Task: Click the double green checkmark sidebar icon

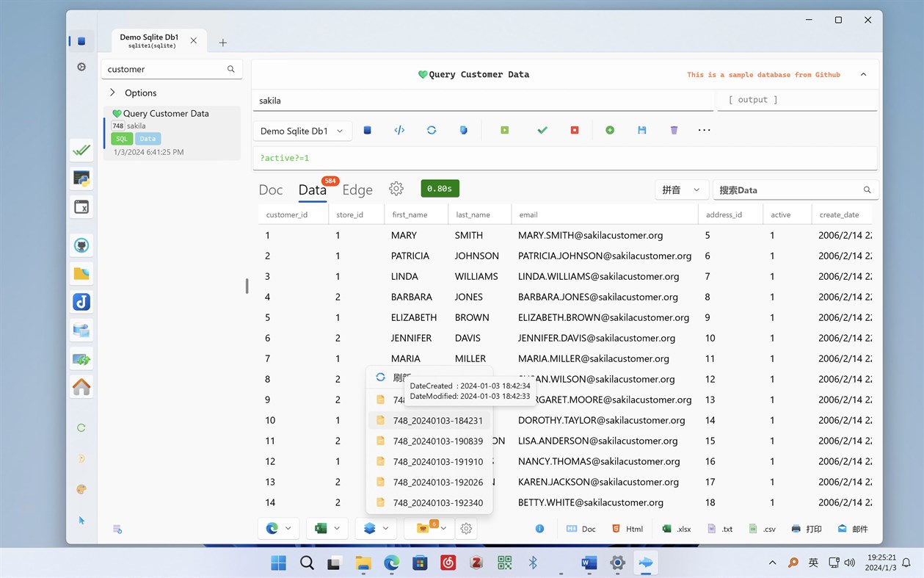Action: [x=81, y=150]
